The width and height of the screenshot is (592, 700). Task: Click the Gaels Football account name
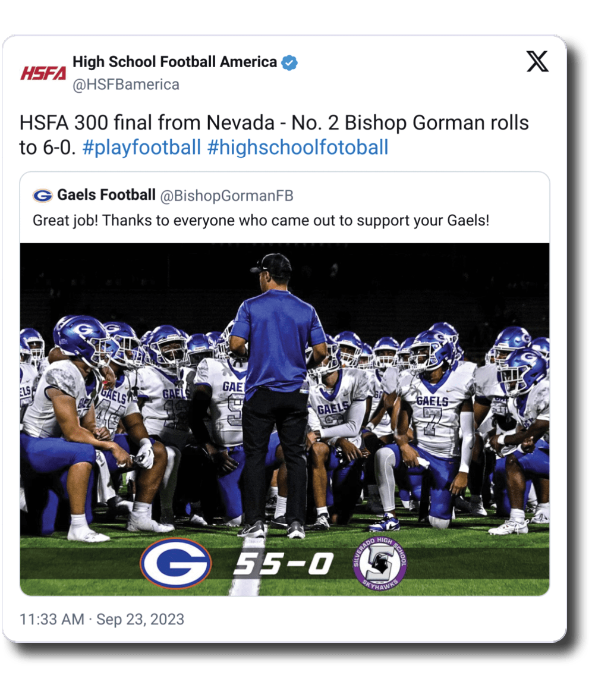tap(106, 195)
